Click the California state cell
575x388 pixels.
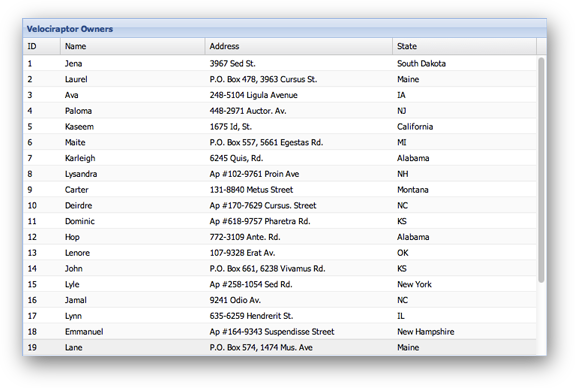[x=415, y=127]
